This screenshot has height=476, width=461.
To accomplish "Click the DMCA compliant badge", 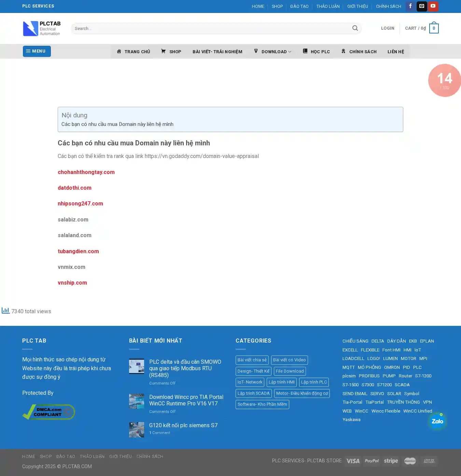I will (x=48, y=412).
